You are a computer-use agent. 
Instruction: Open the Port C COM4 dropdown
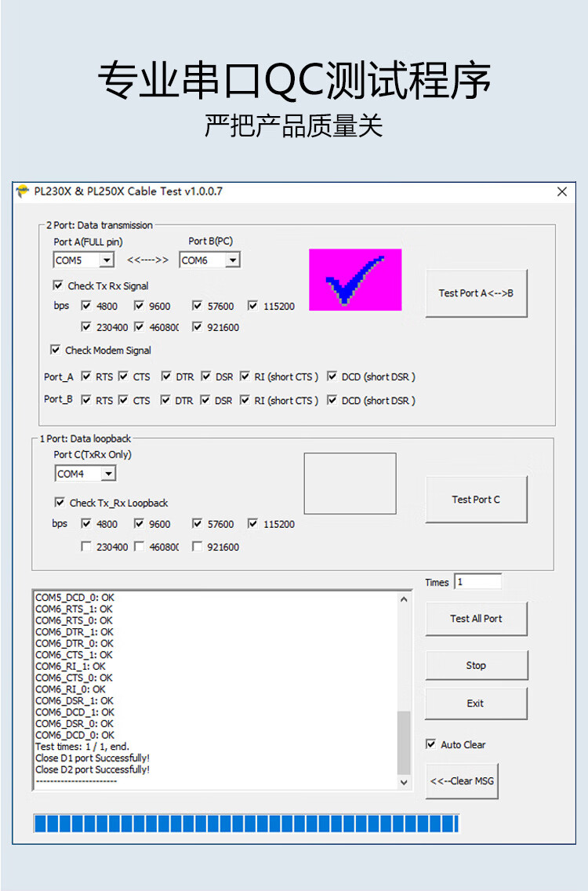point(108,474)
